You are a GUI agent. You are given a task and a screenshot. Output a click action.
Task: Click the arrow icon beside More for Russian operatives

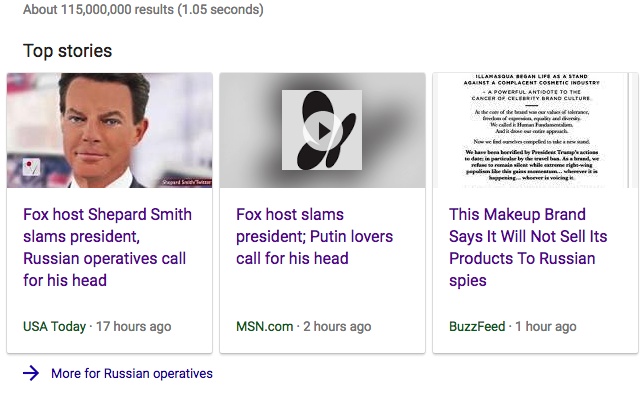(31, 373)
